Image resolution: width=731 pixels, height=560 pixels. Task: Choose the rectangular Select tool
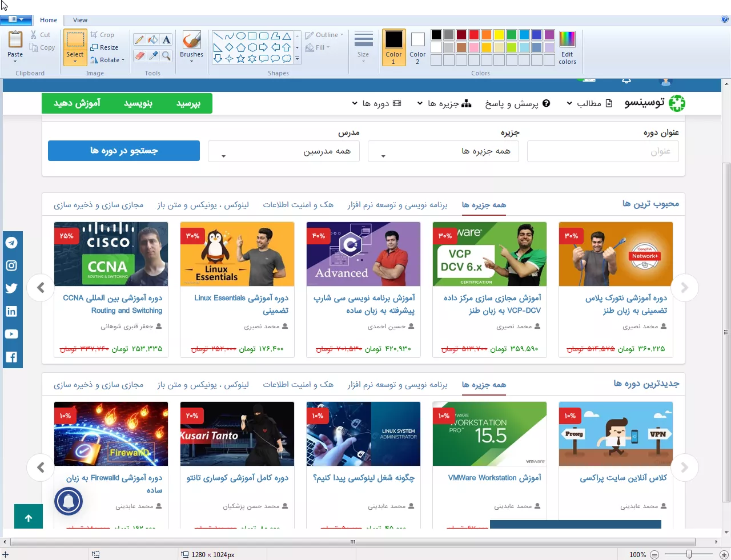75,41
